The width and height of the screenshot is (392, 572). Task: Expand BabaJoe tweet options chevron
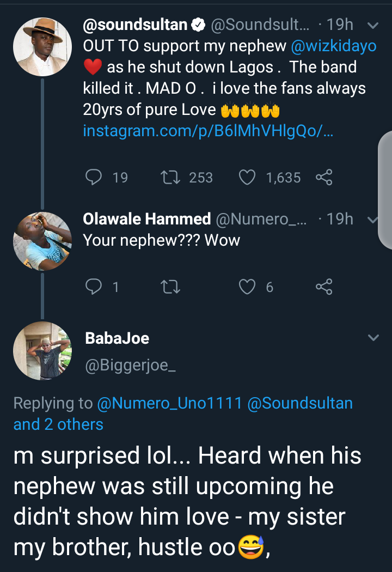pos(373,338)
